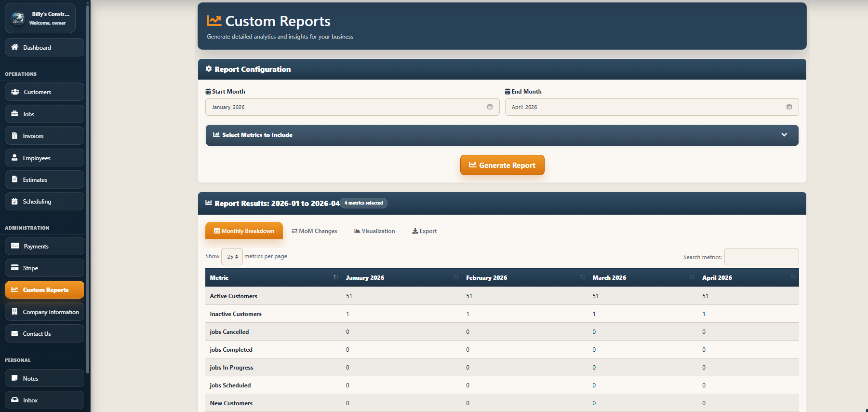Open the Visualization tab
This screenshot has height=412, width=868.
374,231
